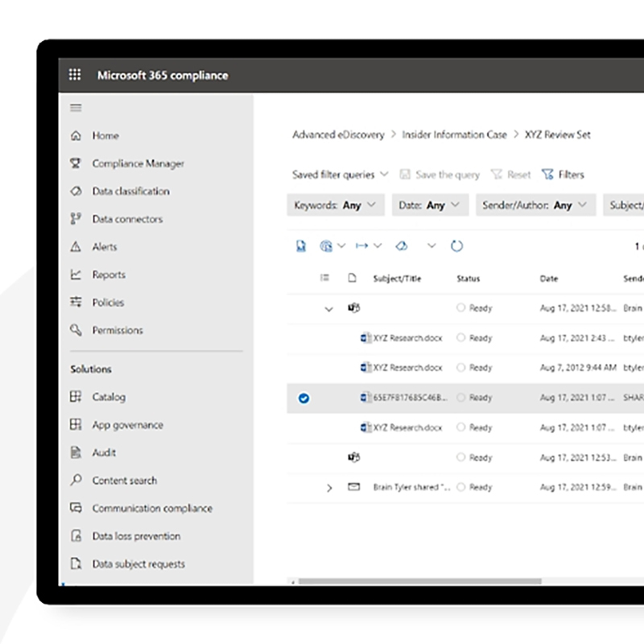The width and height of the screenshot is (644, 644).
Task: Open Communication compliance solution
Action: tap(142, 508)
